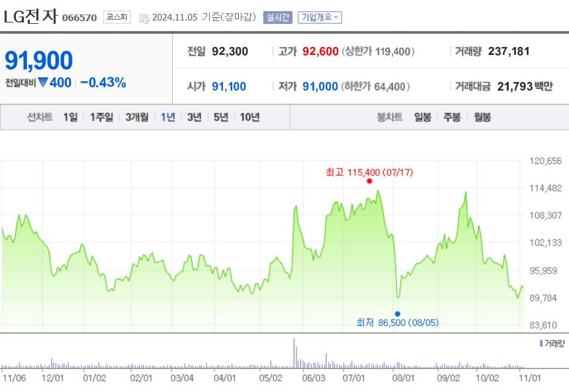Click the y-axis label 83,610
The width and height of the screenshot is (569, 392).
point(543,325)
